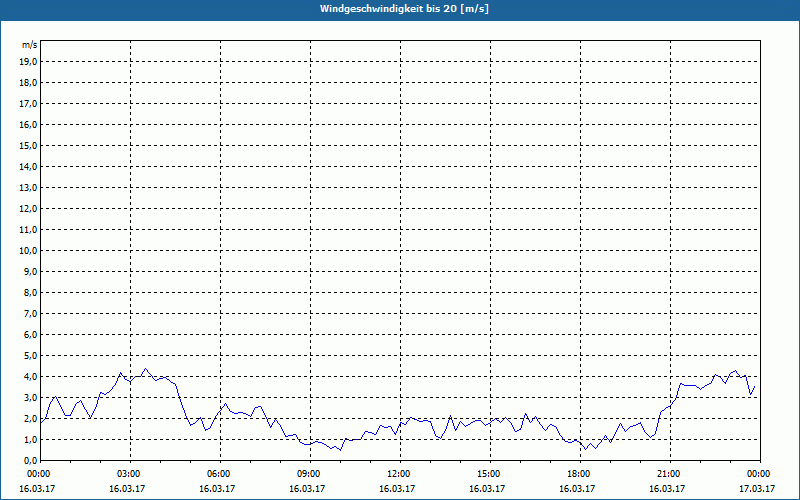
Task: Click the wind speed minimum after 09:00
Action: point(340,450)
